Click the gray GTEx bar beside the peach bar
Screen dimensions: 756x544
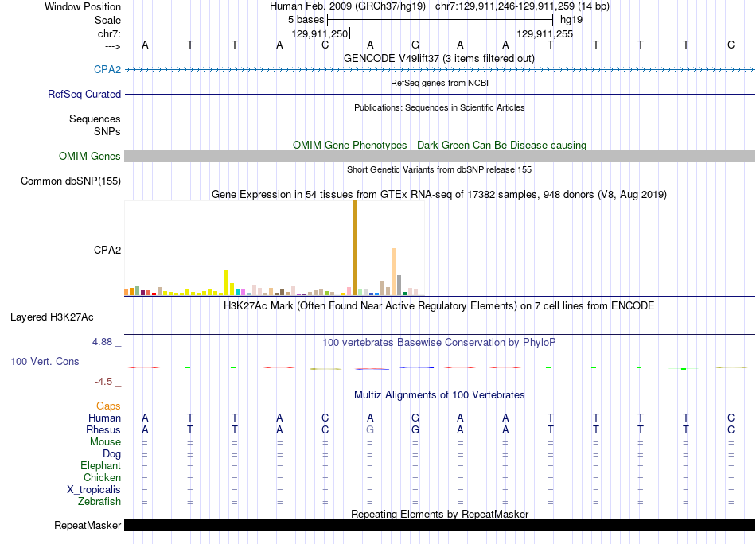pos(399,286)
